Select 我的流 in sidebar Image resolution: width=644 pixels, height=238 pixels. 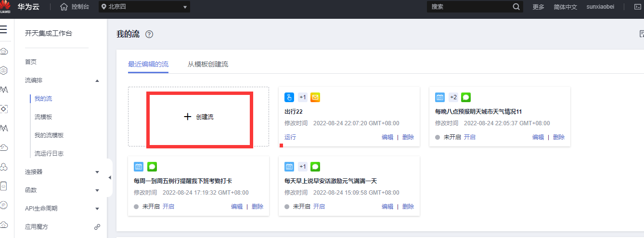tap(43, 99)
